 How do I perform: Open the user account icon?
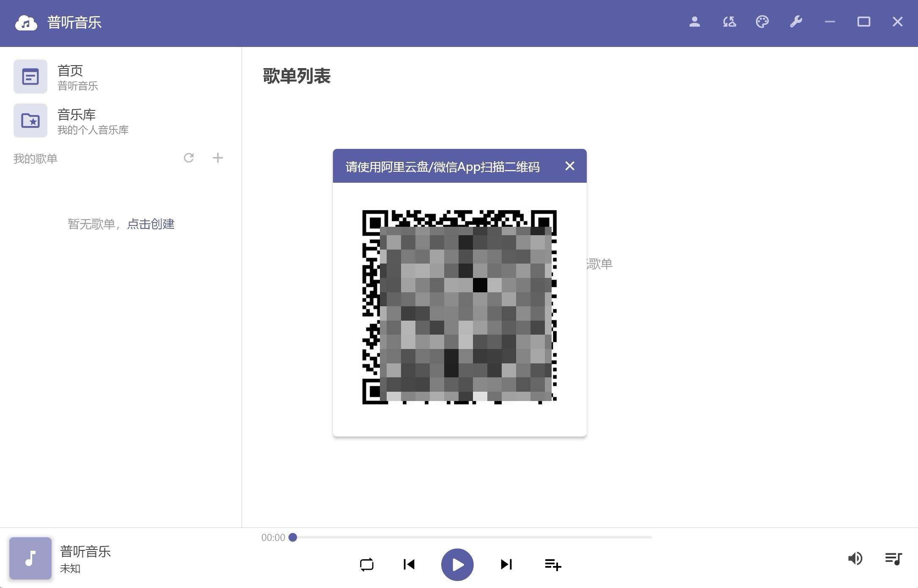tap(694, 22)
